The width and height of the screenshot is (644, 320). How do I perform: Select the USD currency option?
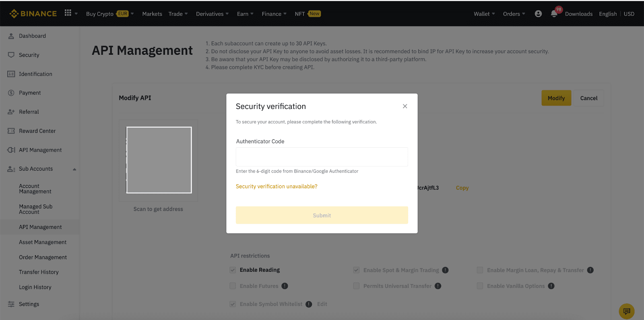pyautogui.click(x=629, y=14)
